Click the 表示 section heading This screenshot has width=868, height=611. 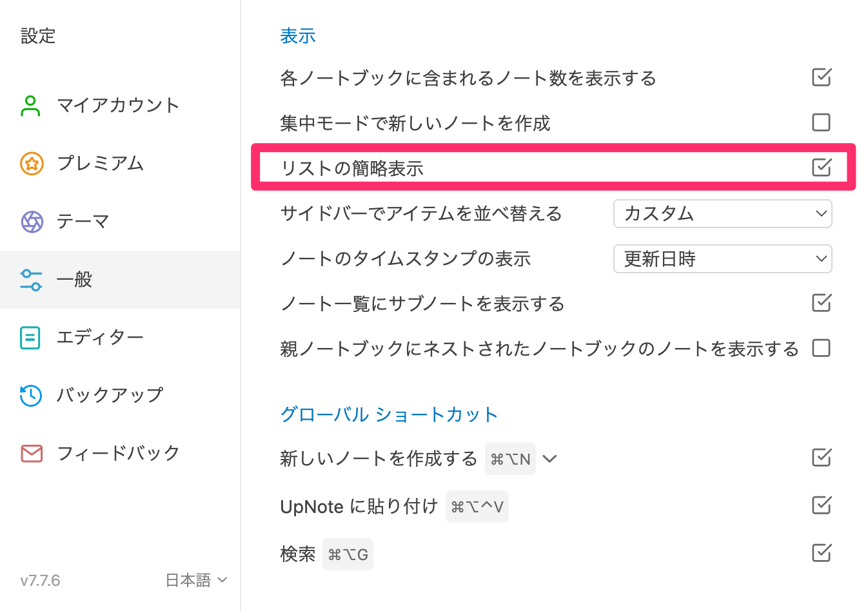(x=297, y=35)
